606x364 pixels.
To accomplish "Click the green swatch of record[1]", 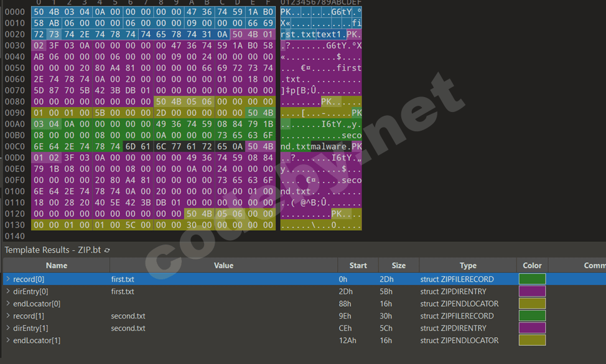I will [532, 315].
